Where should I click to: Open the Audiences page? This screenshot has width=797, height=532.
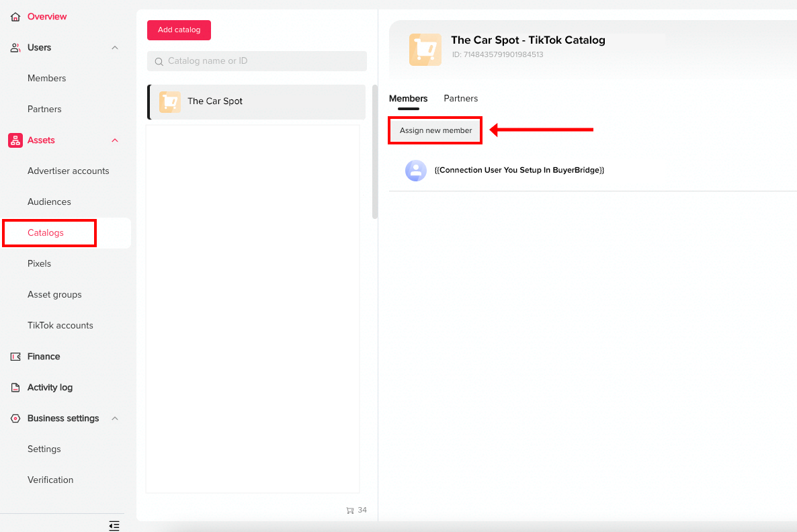click(x=49, y=202)
